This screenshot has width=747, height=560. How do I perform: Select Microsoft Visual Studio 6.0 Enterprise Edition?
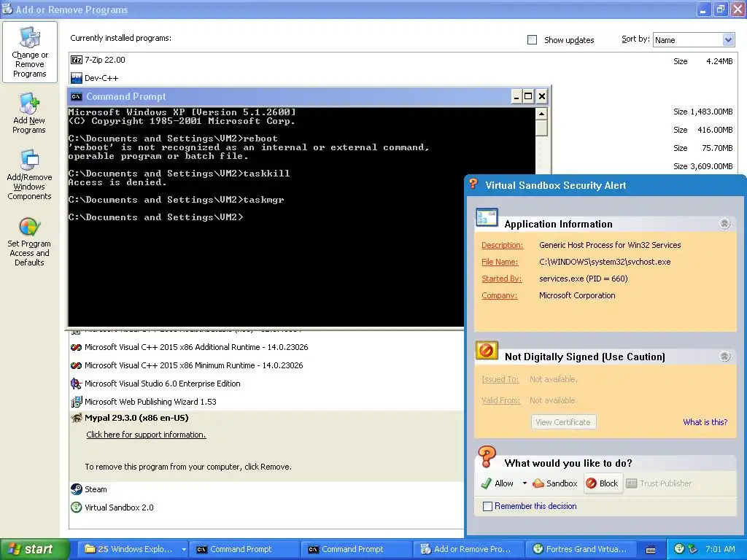163,384
